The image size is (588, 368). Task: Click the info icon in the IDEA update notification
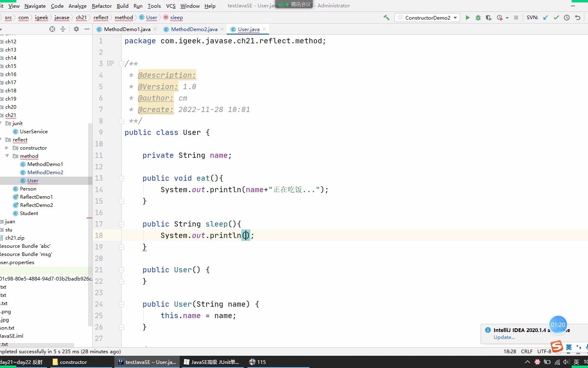(x=488, y=330)
